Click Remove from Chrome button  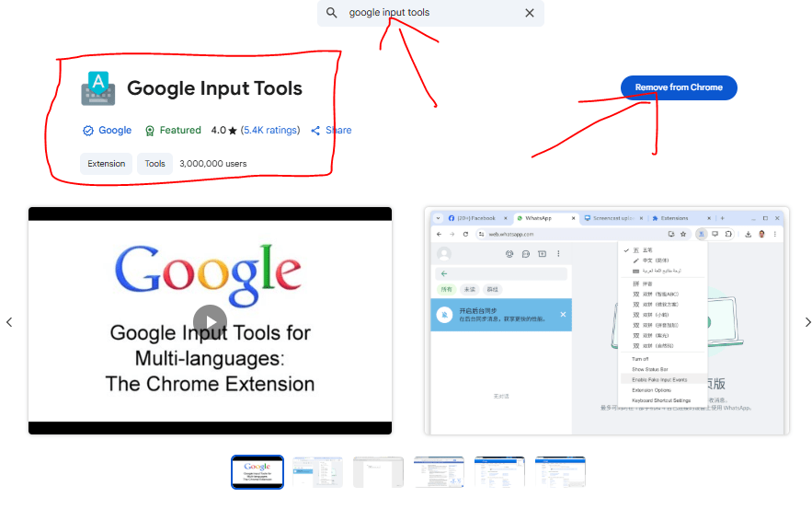point(679,87)
